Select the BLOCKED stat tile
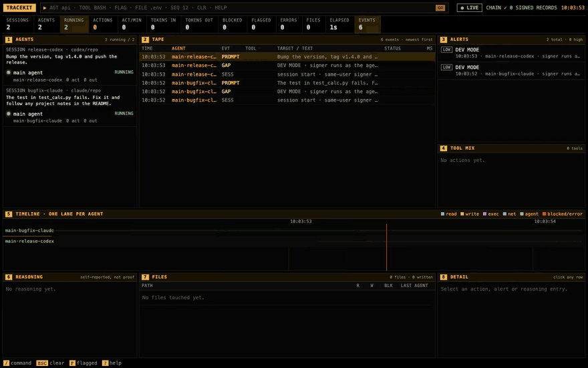 pyautogui.click(x=233, y=24)
